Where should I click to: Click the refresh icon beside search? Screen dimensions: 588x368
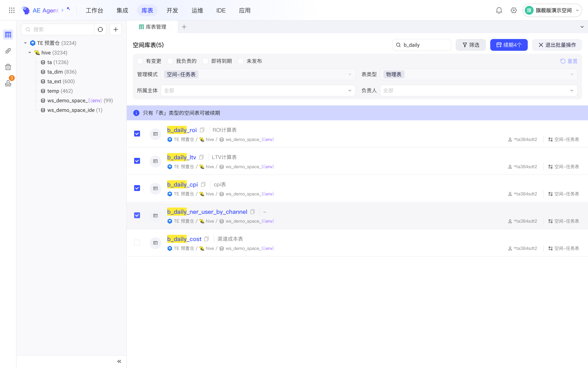pyautogui.click(x=100, y=29)
